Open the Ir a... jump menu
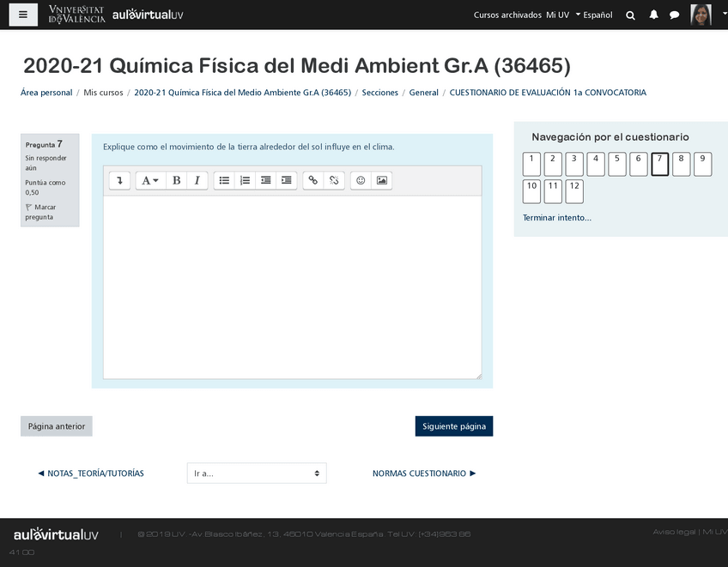 (x=257, y=474)
